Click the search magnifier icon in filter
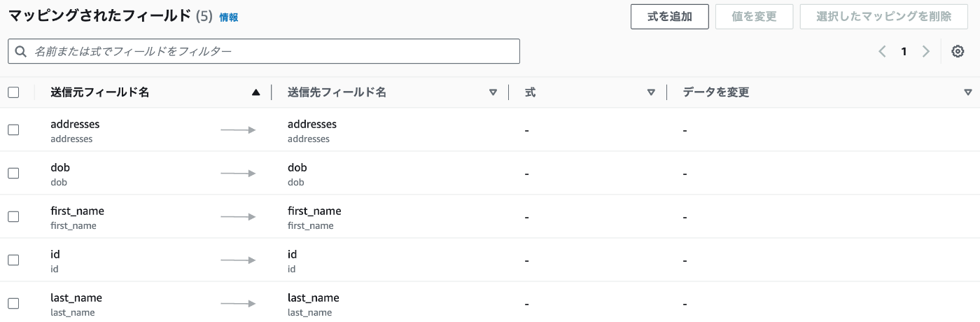The height and width of the screenshot is (322, 980). pyautogui.click(x=21, y=51)
